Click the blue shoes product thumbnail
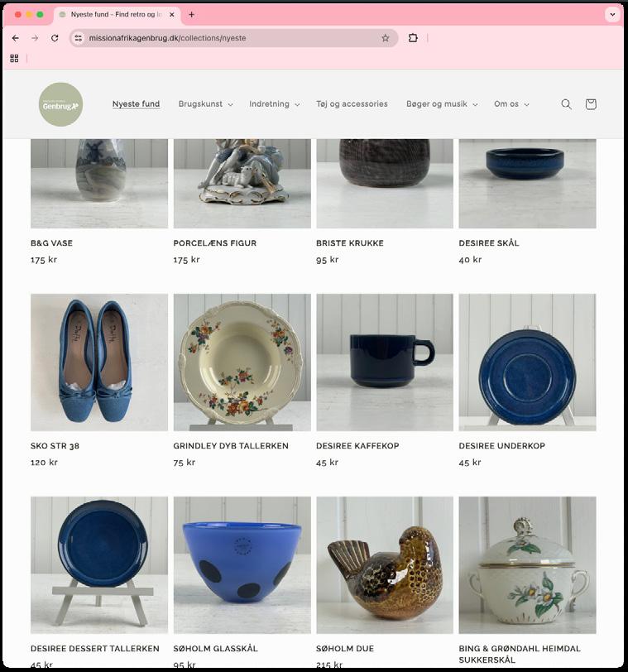Screen dimensions: 628x672 [x=99, y=362]
